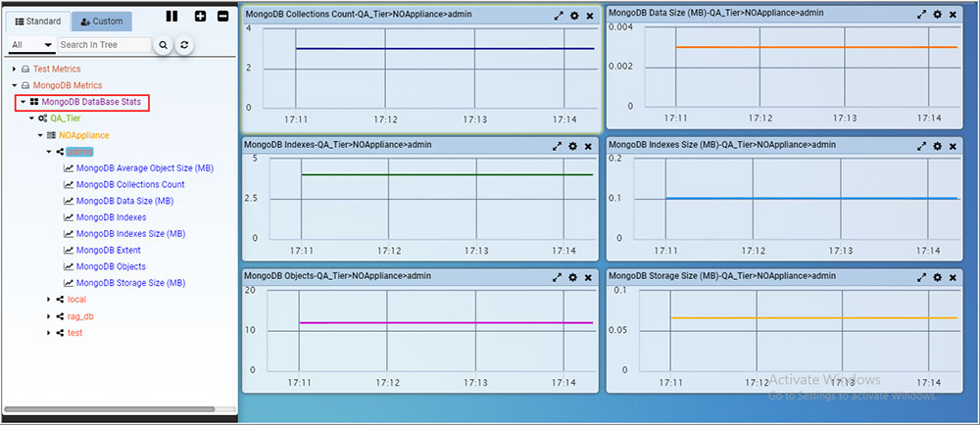980x425 pixels.
Task: Select the MongoDB Objects tree metric
Action: (111, 266)
